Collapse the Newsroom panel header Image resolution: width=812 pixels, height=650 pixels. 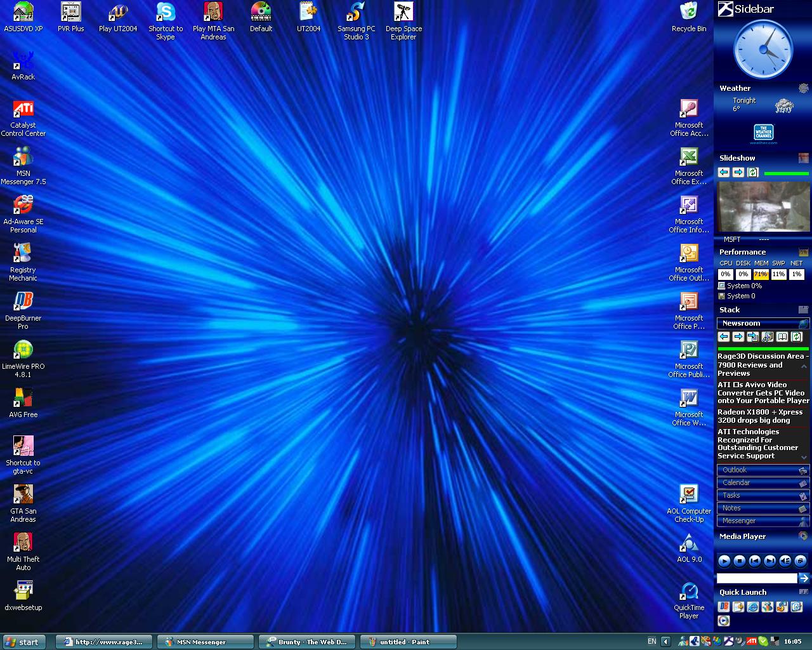(x=763, y=323)
